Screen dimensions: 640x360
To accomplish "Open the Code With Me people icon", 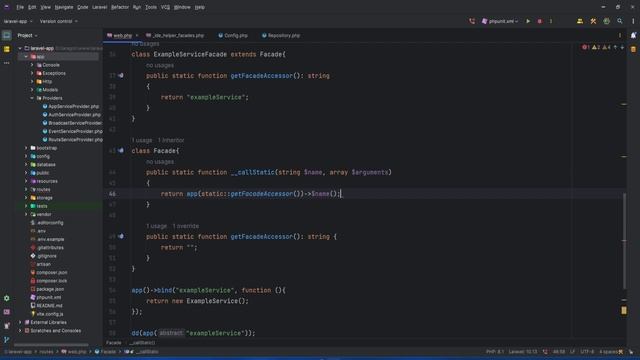I will pyautogui.click(x=580, y=21).
